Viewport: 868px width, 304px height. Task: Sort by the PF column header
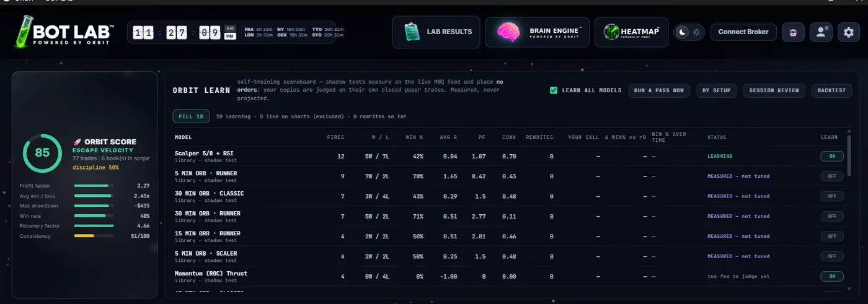click(x=482, y=137)
